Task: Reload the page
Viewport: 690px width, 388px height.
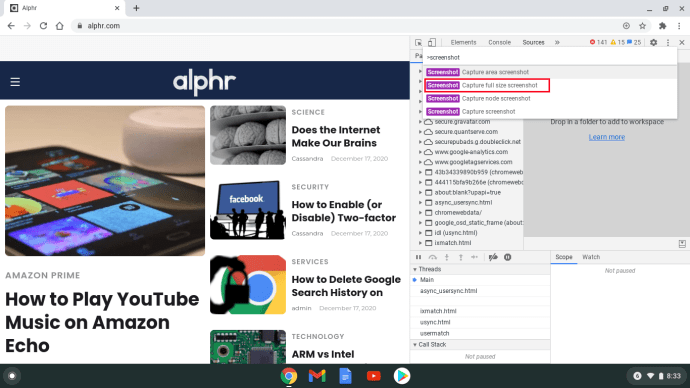Action: click(x=43, y=26)
